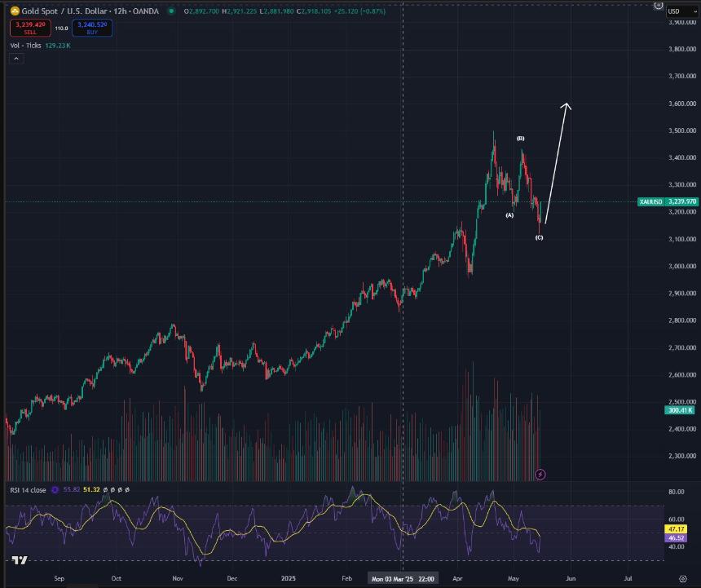Click the yellow 47.17 RSI value label
Screen dimensions: 701x588
[x=675, y=529]
